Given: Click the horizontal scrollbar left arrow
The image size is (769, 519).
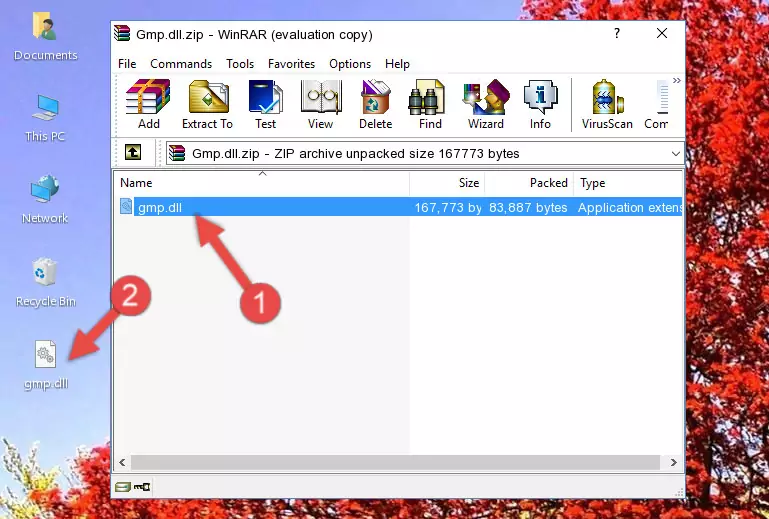Looking at the screenshot, I should 123,462.
